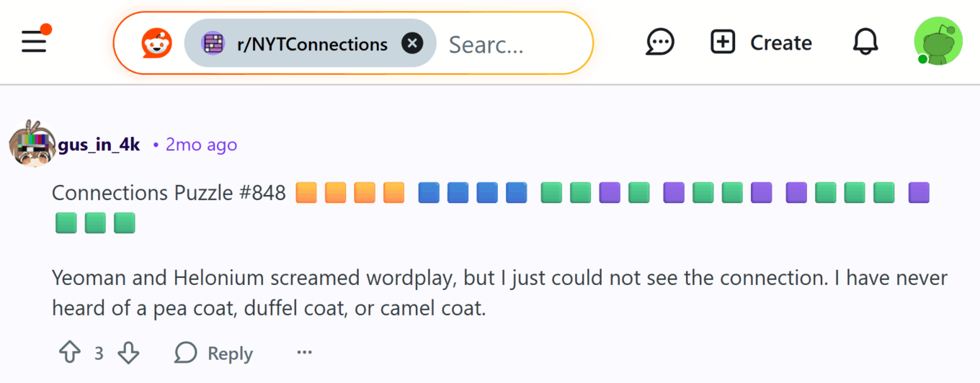Open the user profile avatar menu

coord(937,42)
